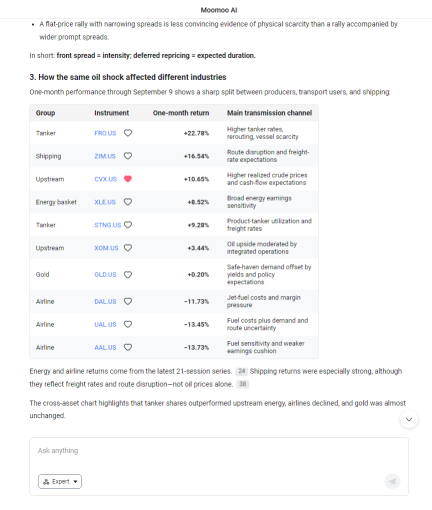
Task: Open the Expert mode dropdown
Action: coord(60,481)
